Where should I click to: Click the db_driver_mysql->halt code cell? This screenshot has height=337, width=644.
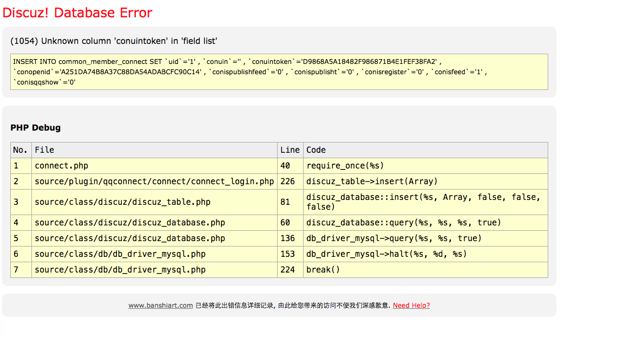(x=386, y=254)
